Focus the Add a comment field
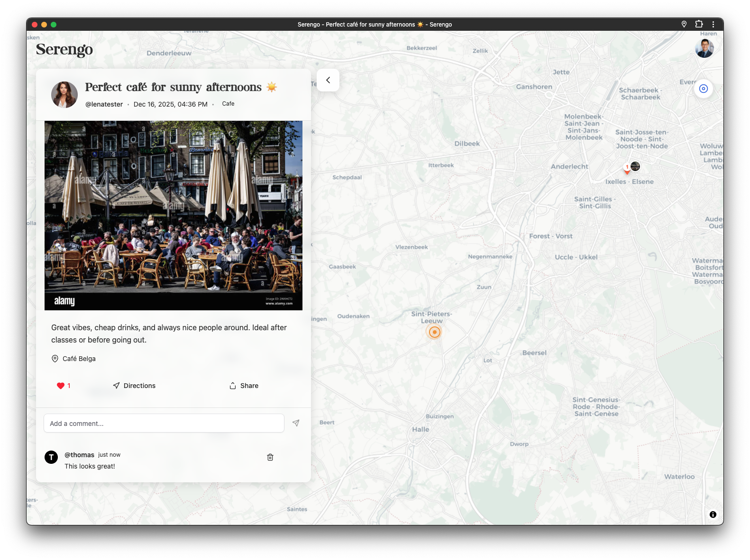Image resolution: width=750 pixels, height=560 pixels. tap(164, 423)
